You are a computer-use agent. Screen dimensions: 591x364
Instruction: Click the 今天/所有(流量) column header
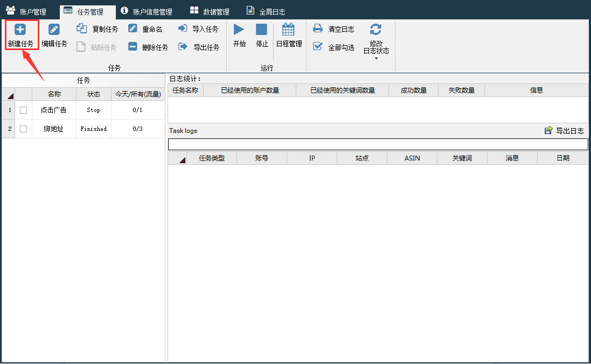tap(138, 94)
